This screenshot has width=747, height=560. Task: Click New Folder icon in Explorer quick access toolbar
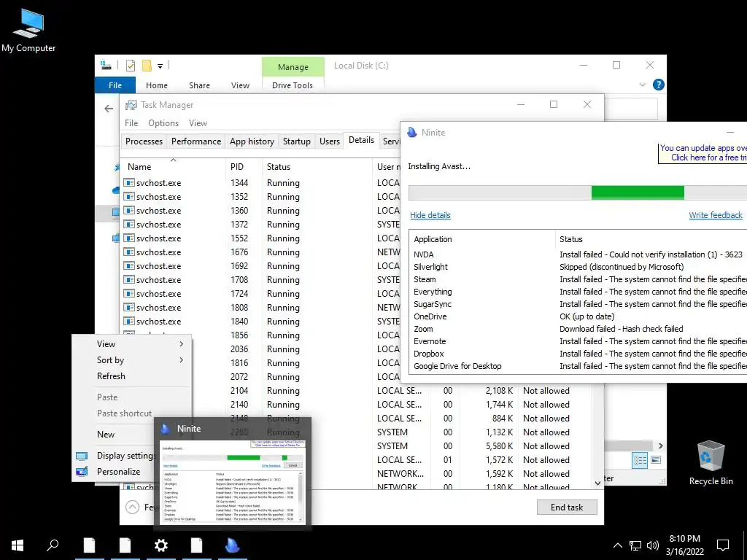147,66
